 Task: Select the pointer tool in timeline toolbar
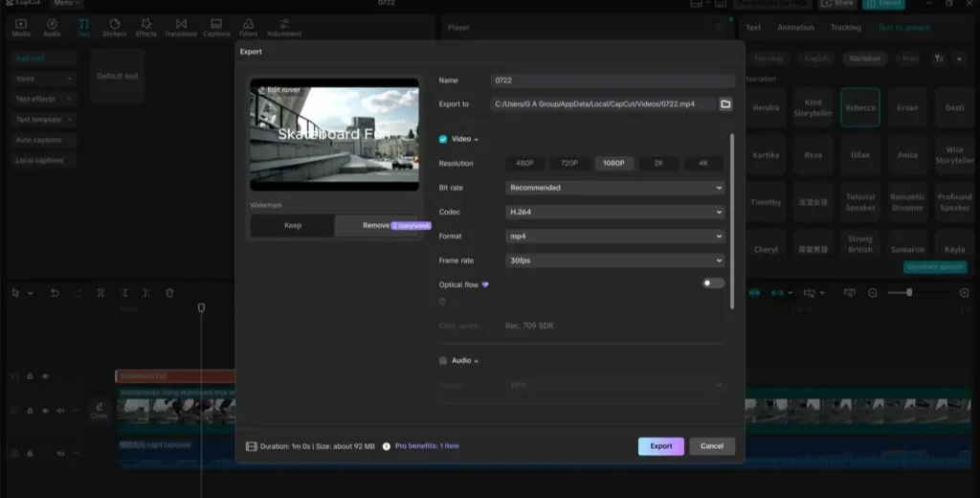[15, 293]
